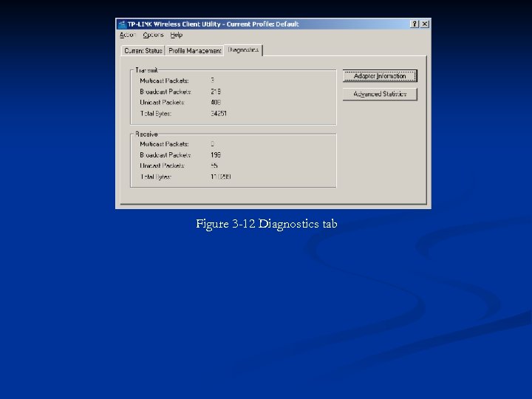Screen dimensions: 532x399
Task: Click Receive Broadcast Packets value 199
Action: click(216, 155)
